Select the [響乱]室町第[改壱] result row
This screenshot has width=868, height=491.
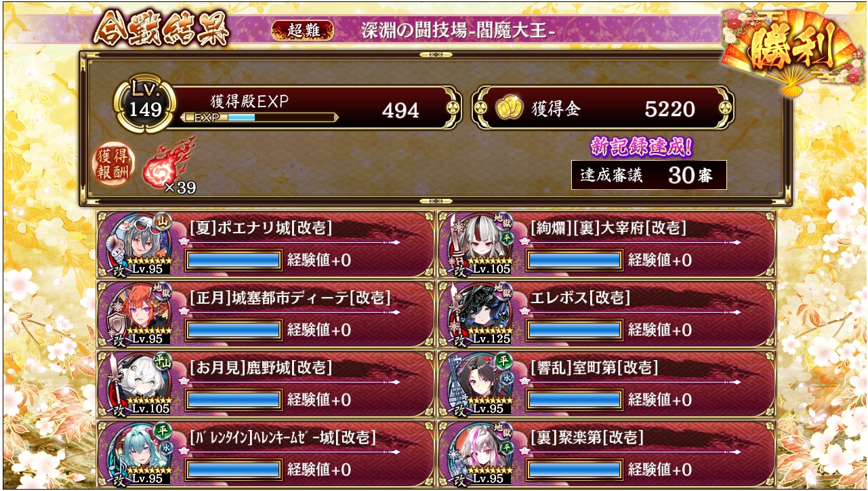606,383
